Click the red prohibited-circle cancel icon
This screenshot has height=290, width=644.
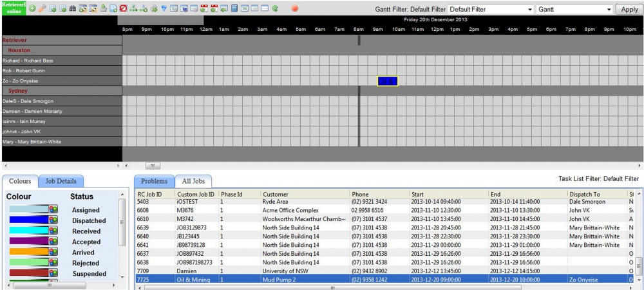[122, 9]
